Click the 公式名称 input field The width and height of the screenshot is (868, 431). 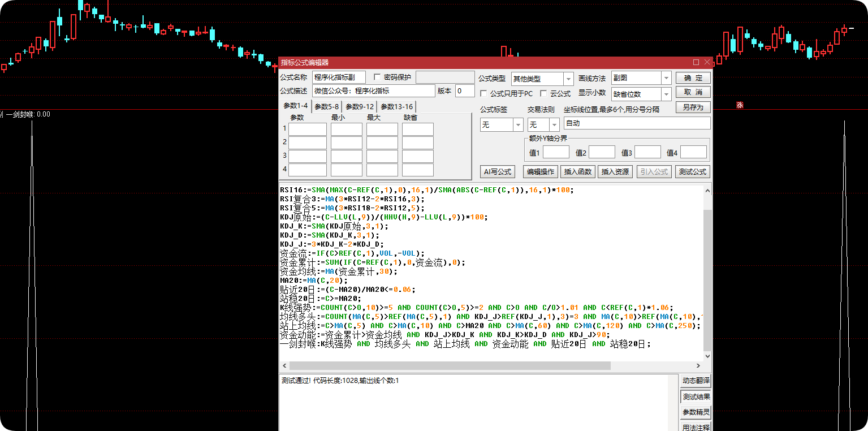click(x=339, y=77)
